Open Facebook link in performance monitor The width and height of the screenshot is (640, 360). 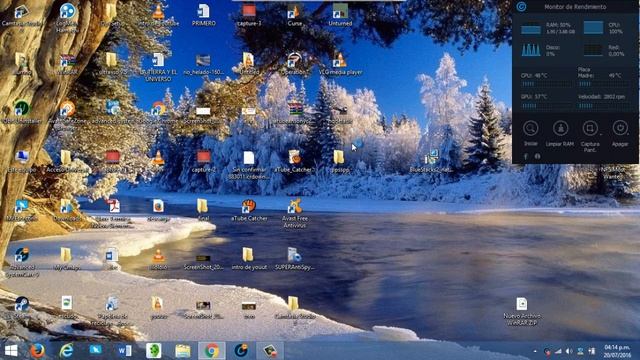coord(526,156)
